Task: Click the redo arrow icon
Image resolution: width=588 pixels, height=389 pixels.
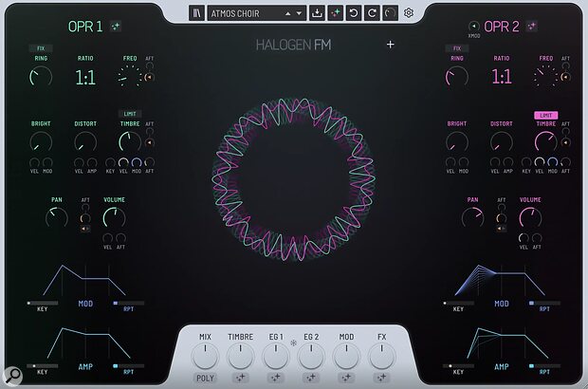Action: (372, 13)
